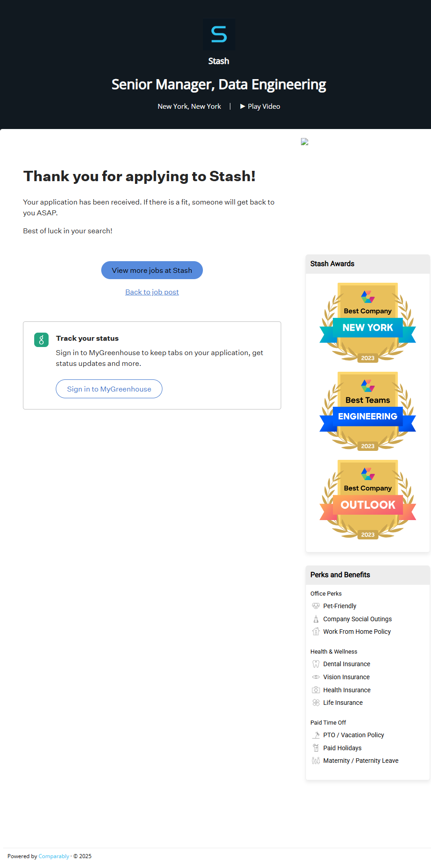
Task: Click the MyGreenhouse green logo icon
Action: click(x=41, y=340)
